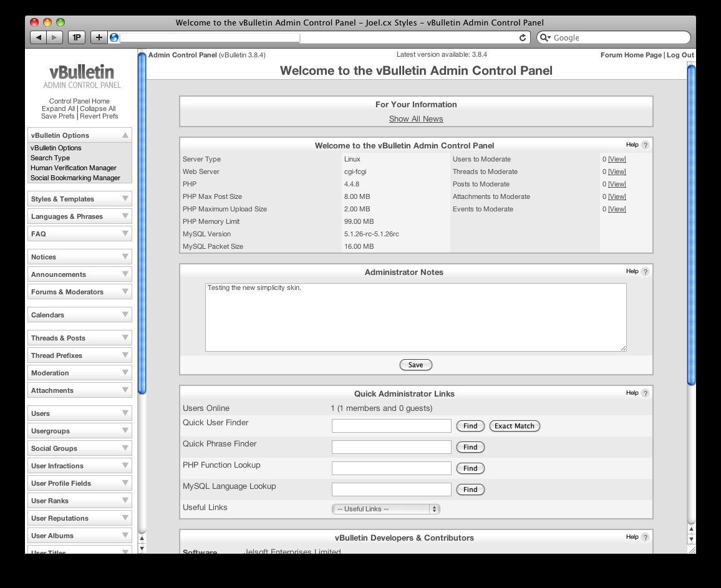
Task: Open the 1Password toolbar button
Action: tap(77, 37)
